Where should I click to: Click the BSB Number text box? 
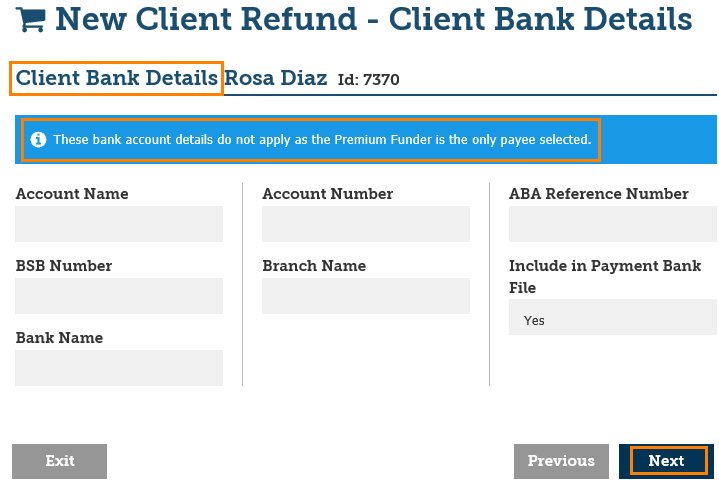pos(119,296)
